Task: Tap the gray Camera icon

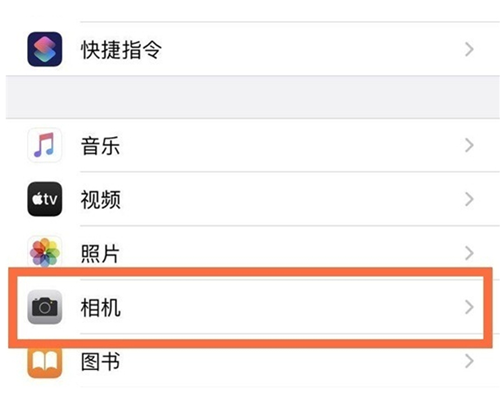Action: [x=45, y=307]
